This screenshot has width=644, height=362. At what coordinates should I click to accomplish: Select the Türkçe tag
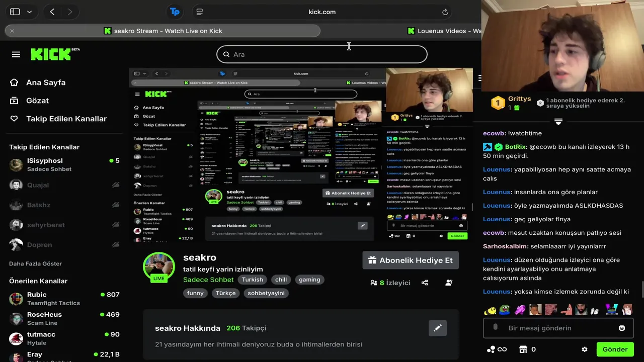pos(226,293)
